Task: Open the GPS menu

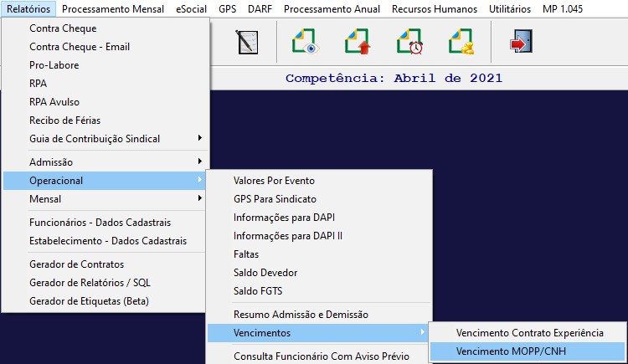Action: pos(228,9)
